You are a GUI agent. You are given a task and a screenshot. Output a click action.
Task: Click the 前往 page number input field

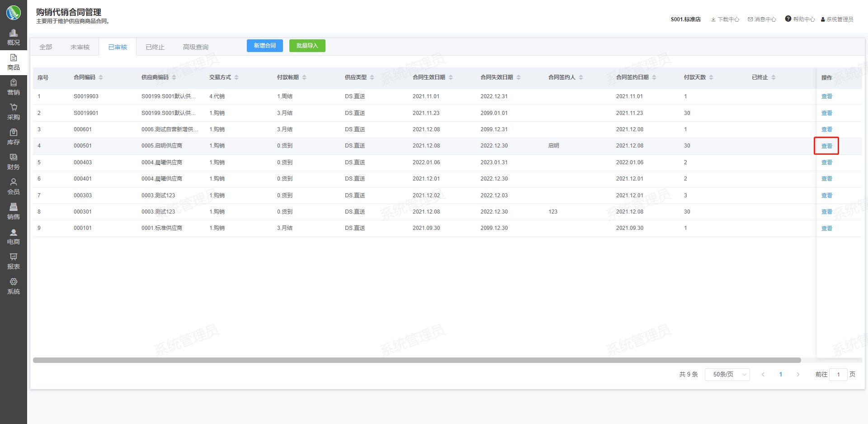pos(838,375)
